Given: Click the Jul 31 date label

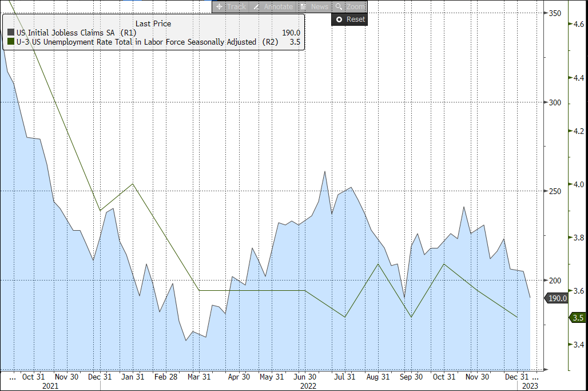Looking at the screenshot, I should point(344,377).
